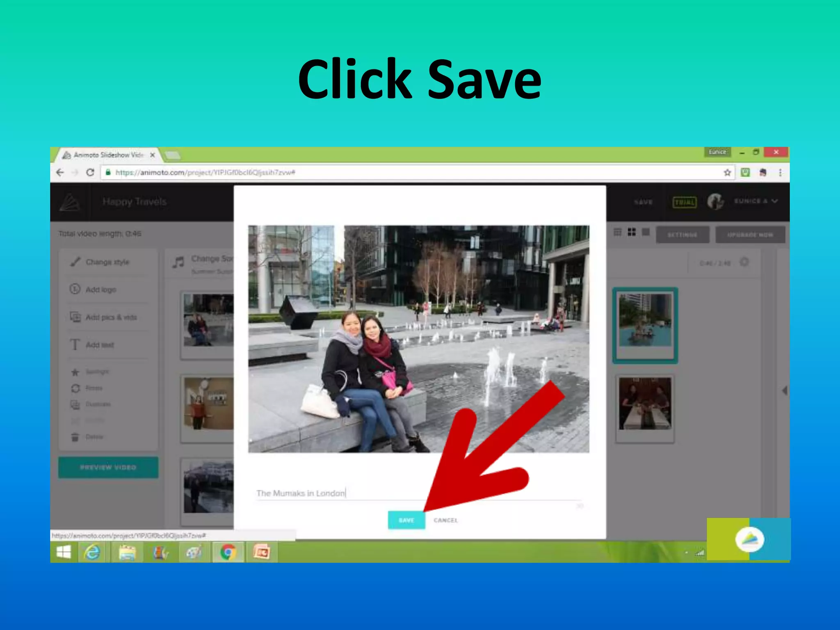The height and width of the screenshot is (630, 840).
Task: Open the Chrome three-dot menu
Action: click(780, 173)
